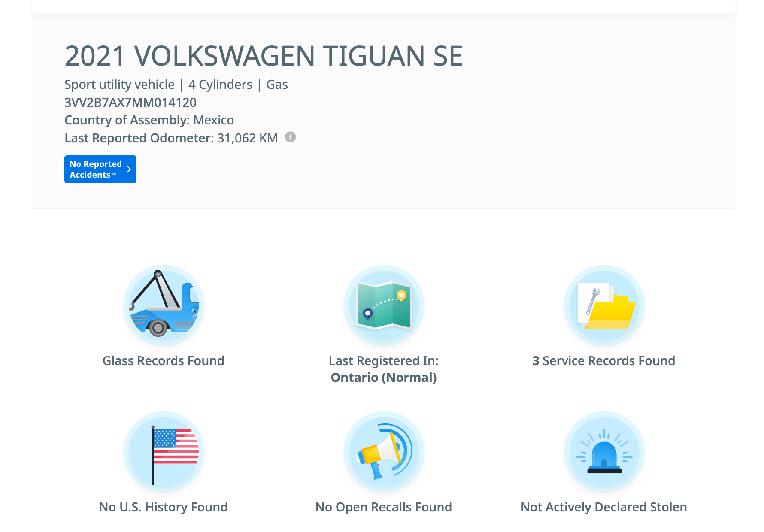764x532 pixels.
Task: Click the megaphone recalls icon
Action: (x=384, y=452)
